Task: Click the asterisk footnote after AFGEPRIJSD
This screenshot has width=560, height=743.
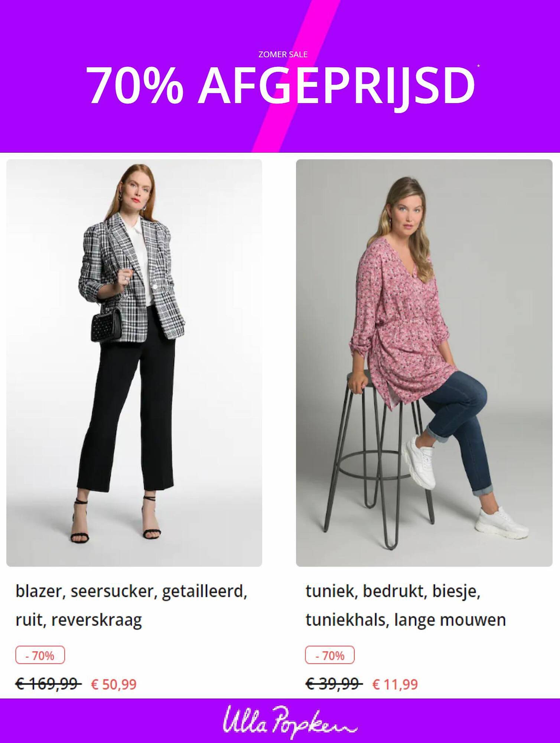Action: coord(478,66)
